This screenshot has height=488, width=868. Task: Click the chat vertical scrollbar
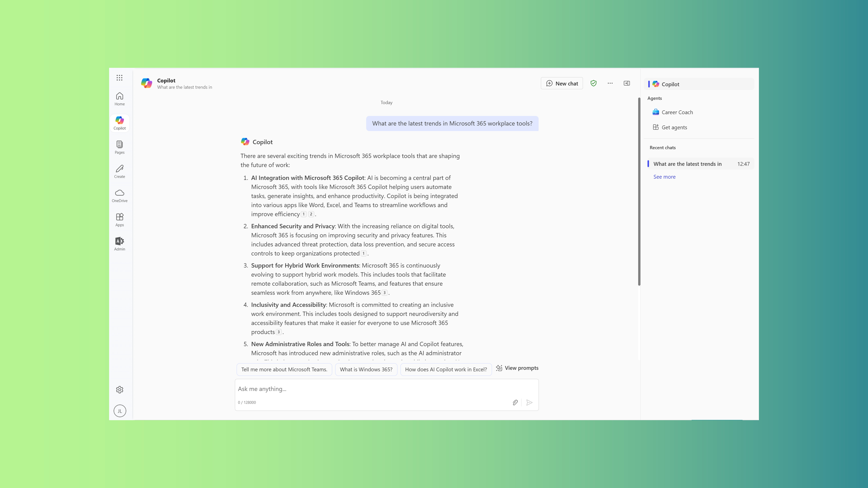[639, 191]
